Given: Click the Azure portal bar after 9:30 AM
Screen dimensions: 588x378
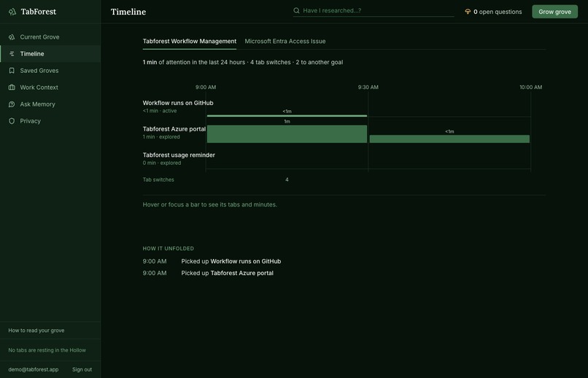Looking at the screenshot, I should [x=449, y=139].
